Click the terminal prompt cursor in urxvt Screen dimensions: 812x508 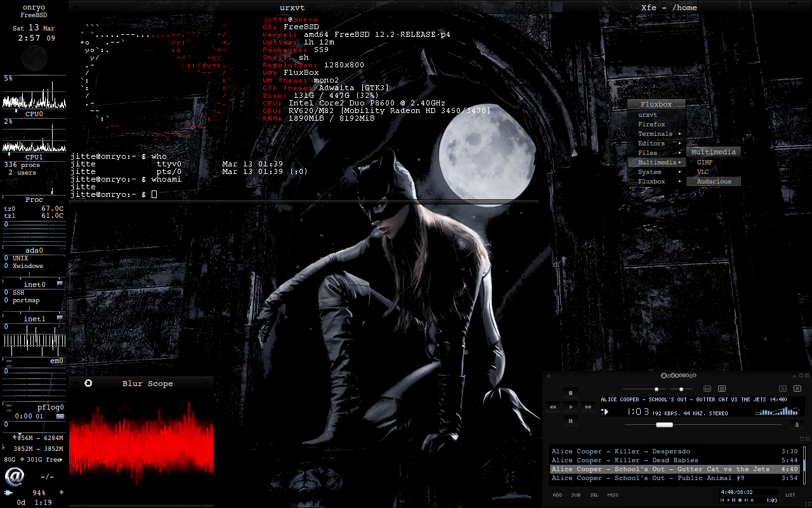tap(154, 194)
